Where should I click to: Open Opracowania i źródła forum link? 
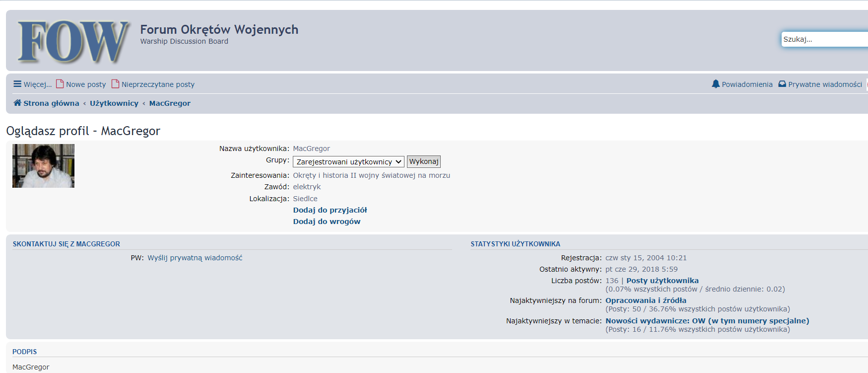(x=646, y=300)
